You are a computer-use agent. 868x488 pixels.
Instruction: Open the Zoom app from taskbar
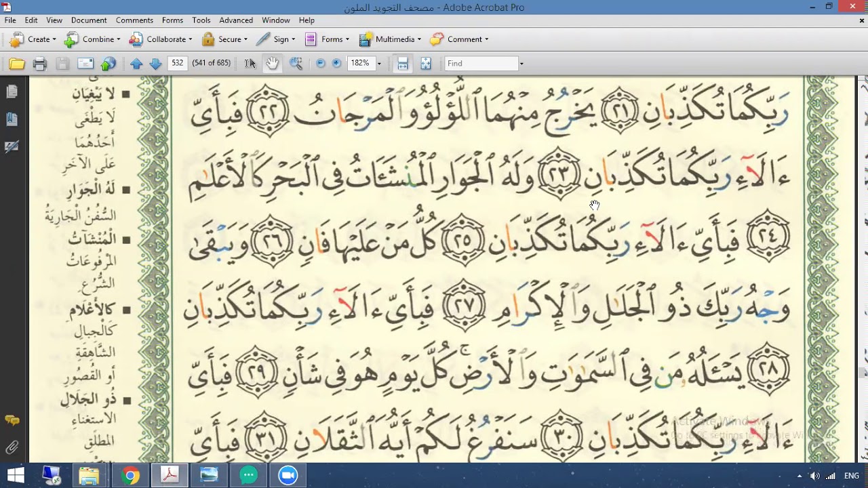pos(288,475)
